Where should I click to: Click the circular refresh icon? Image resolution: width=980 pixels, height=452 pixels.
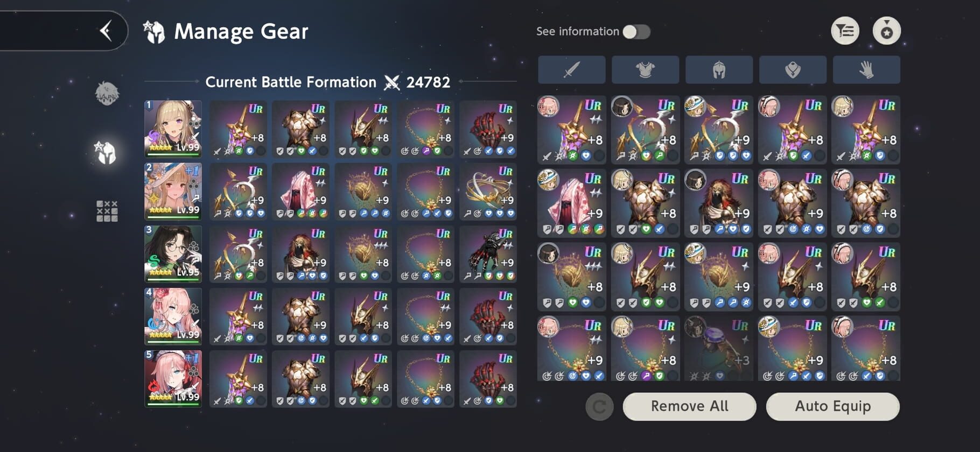point(599,407)
